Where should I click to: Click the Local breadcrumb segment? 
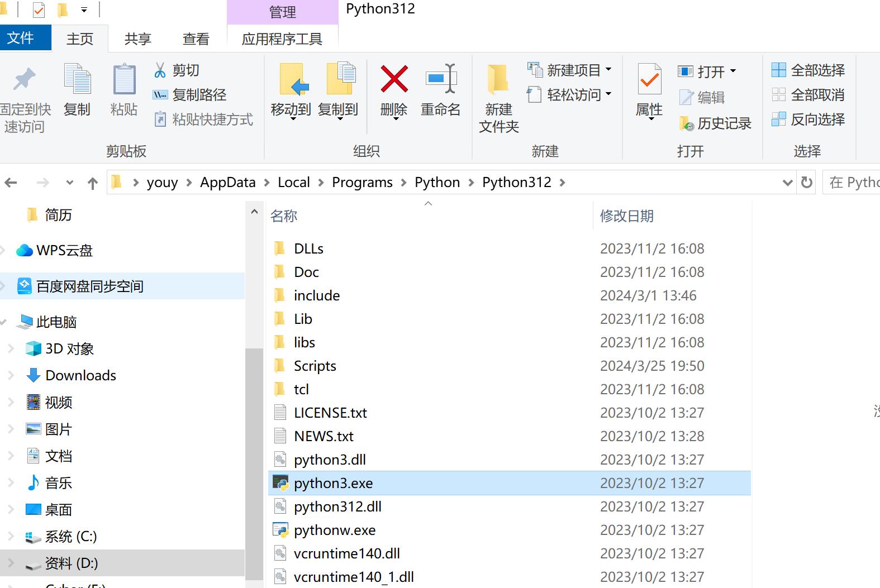coord(294,183)
